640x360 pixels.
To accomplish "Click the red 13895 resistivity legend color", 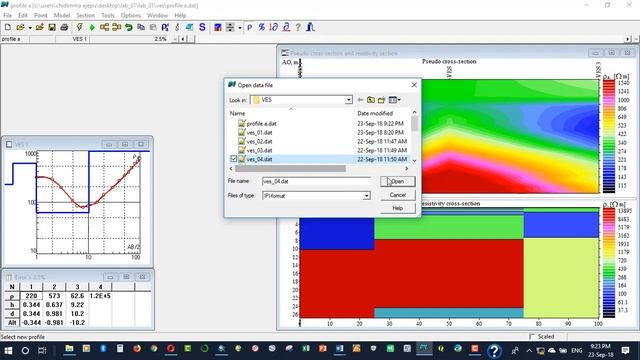I will tap(609, 211).
